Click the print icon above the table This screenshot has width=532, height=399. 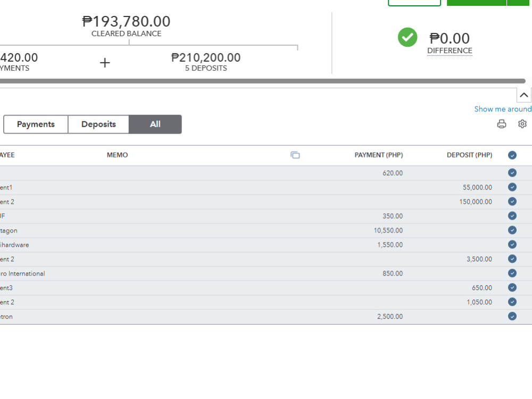(502, 124)
